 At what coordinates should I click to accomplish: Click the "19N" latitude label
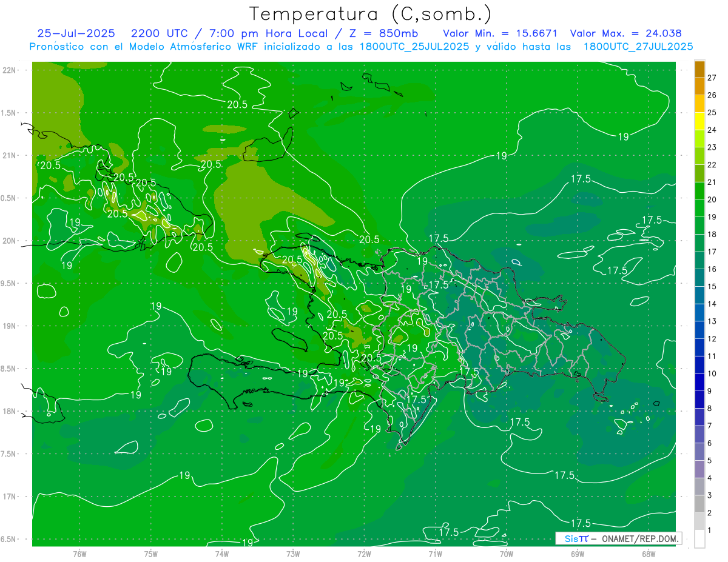coord(10,326)
